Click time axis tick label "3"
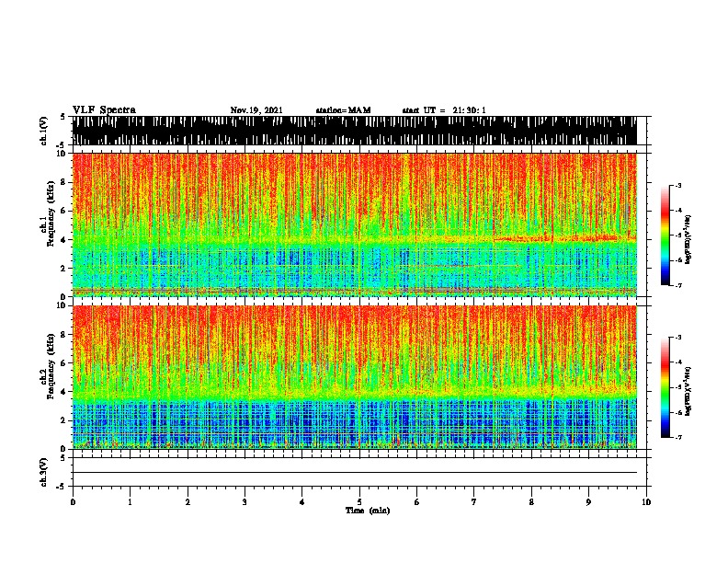Image resolution: width=728 pixels, height=563 pixels. point(245,502)
